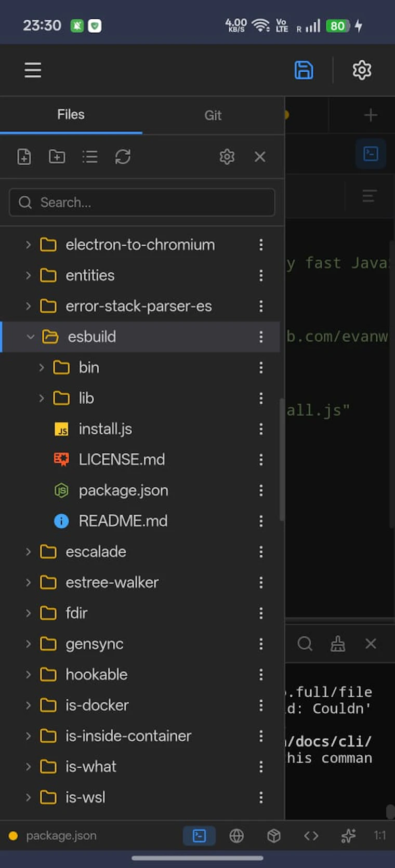Click the code brackets status icon
Screen dimensions: 395x868
click(x=311, y=835)
